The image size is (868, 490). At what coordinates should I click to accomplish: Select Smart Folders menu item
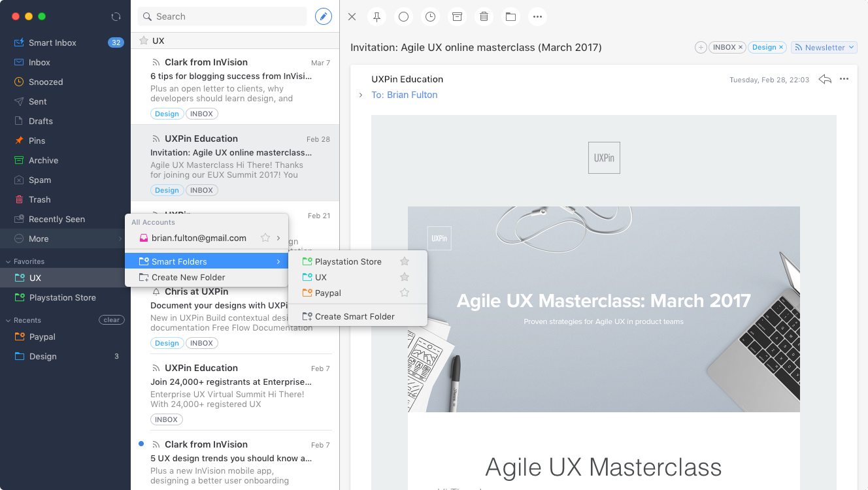click(x=207, y=261)
